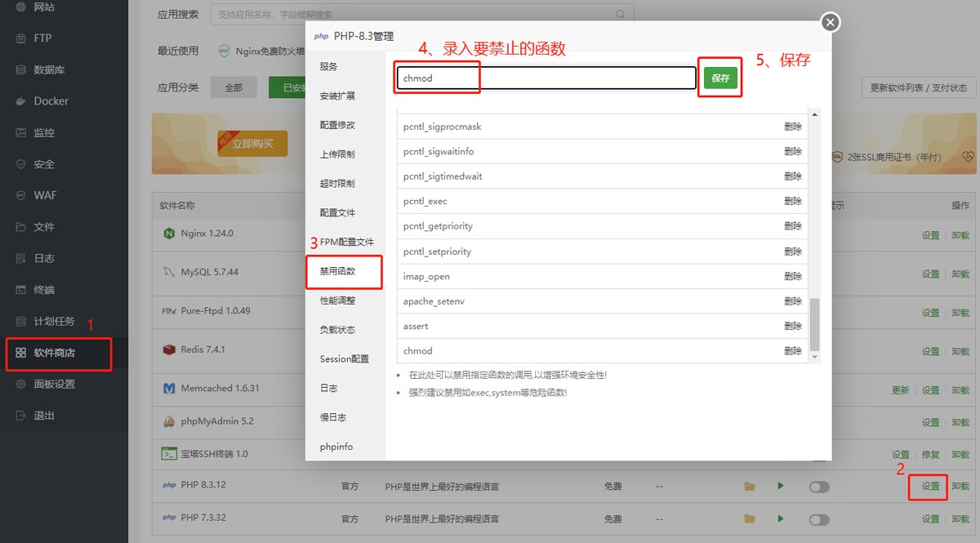Switch to the 性能调整 tab

click(337, 300)
